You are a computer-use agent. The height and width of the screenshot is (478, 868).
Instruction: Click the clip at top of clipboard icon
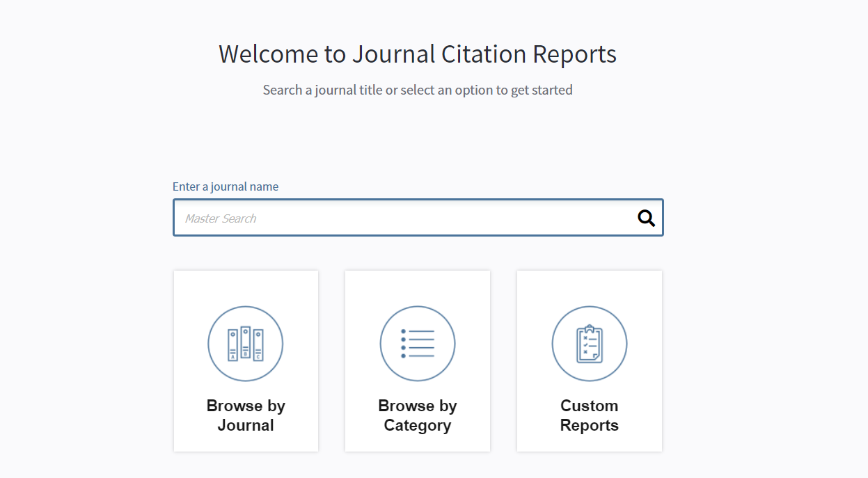pyautogui.click(x=589, y=328)
